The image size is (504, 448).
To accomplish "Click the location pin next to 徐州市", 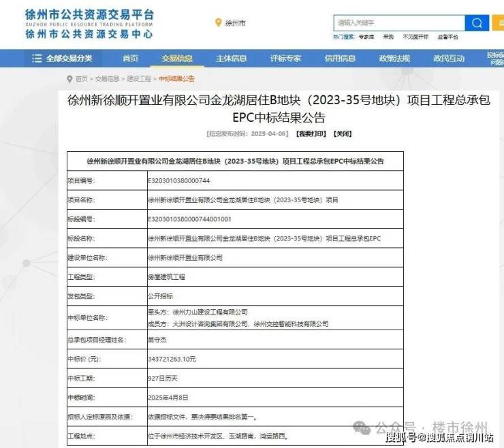I will click(x=218, y=22).
